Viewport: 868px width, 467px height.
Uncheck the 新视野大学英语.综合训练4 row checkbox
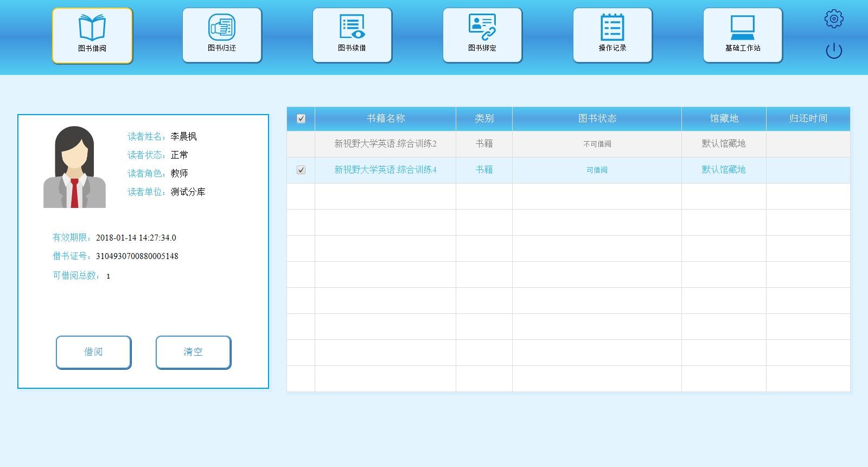tap(301, 170)
